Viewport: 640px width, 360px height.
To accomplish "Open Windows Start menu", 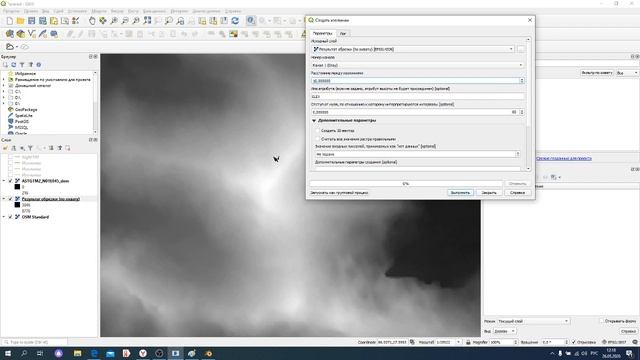I will 8,353.
